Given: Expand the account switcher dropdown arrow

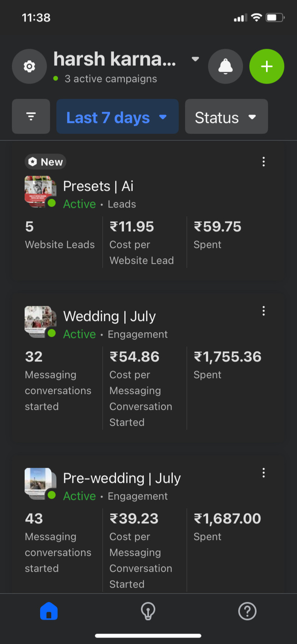Looking at the screenshot, I should point(195,59).
